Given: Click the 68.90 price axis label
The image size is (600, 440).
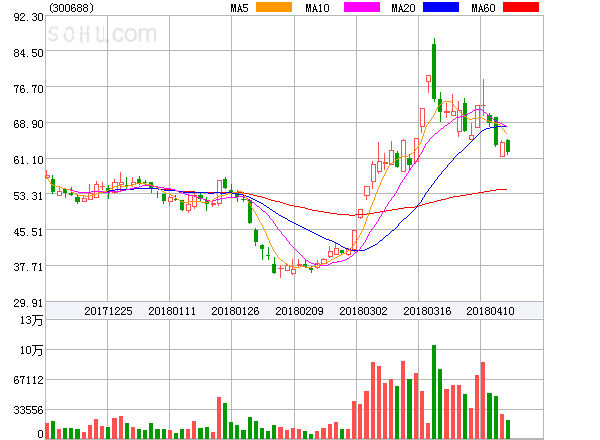Looking at the screenshot, I should click(x=28, y=124).
